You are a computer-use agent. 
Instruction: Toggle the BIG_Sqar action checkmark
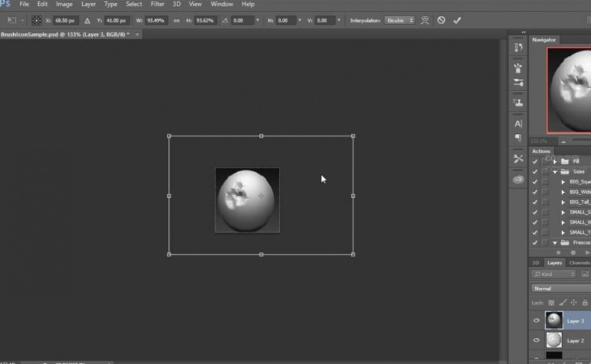click(x=534, y=181)
